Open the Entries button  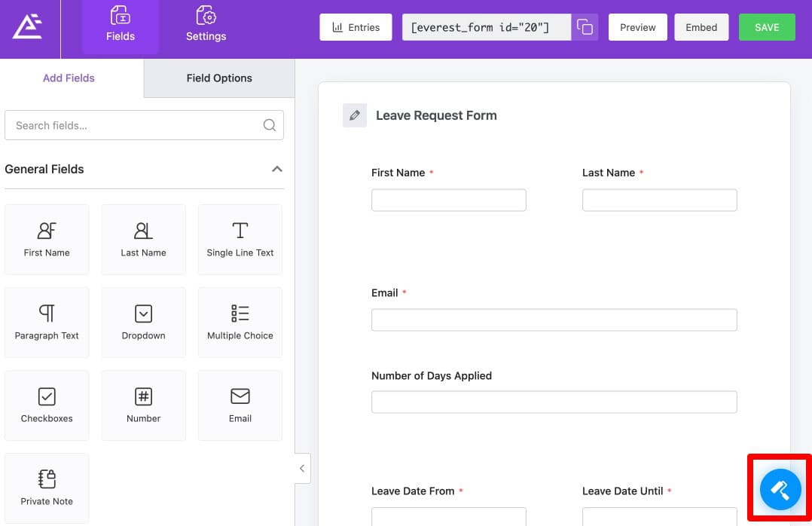coord(356,27)
